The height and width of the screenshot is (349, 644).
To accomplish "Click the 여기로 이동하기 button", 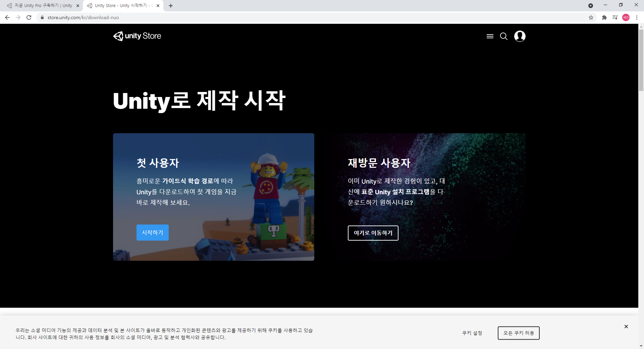I will (373, 233).
